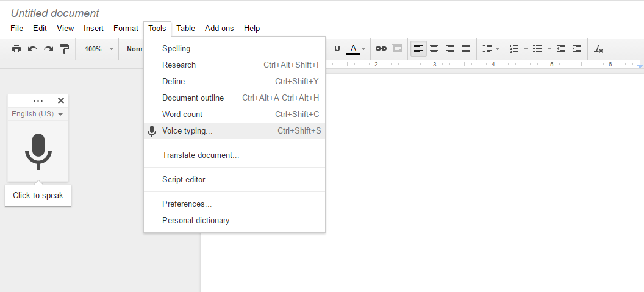Click the clear formatting icon
Viewport: 644px width, 292px height.
(x=599, y=49)
